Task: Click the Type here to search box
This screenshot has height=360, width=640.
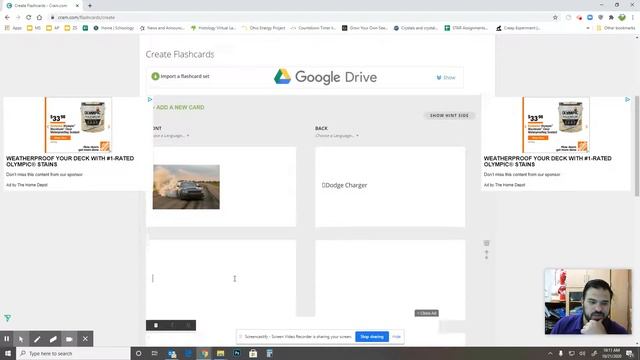Action: (73, 353)
